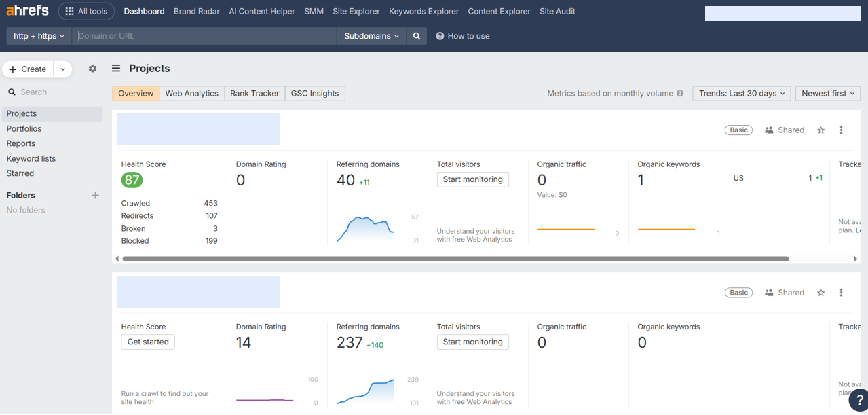Viewport: 868px width, 415px height.
Task: Click the Health Score 87 badge
Action: click(x=132, y=180)
